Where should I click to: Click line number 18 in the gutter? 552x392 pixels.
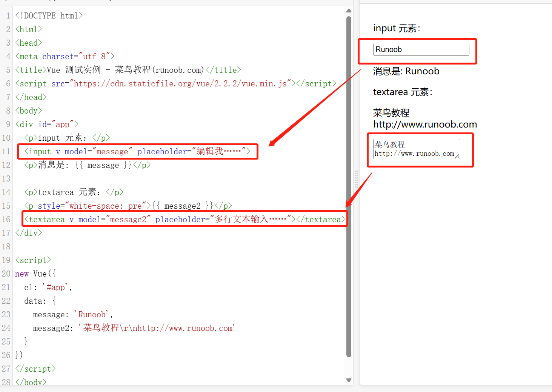pyautogui.click(x=6, y=247)
